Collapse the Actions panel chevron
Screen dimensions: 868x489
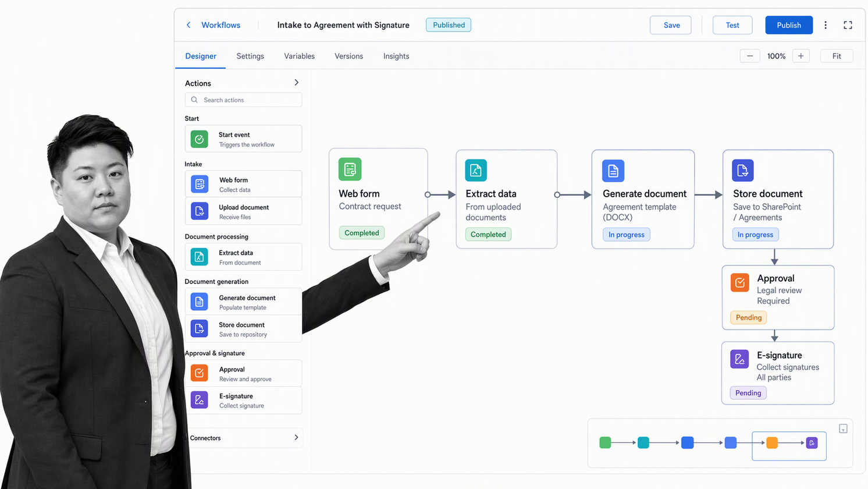point(297,83)
